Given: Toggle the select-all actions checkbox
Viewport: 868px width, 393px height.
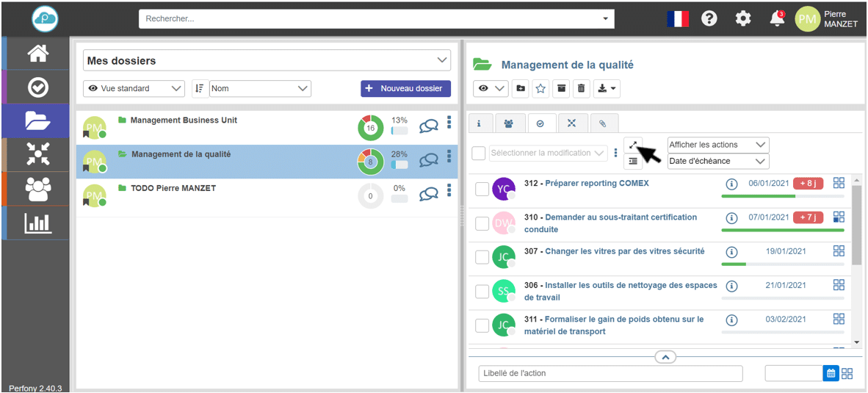Looking at the screenshot, I should pos(479,153).
